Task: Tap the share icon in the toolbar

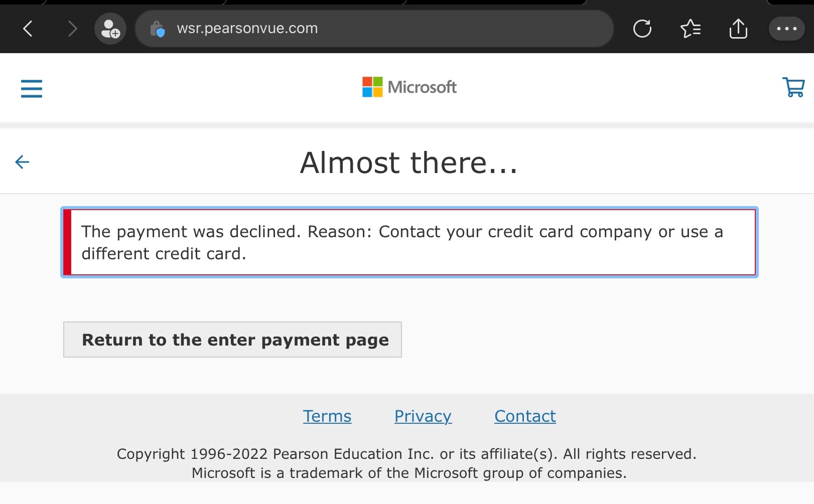Action: [x=738, y=29]
